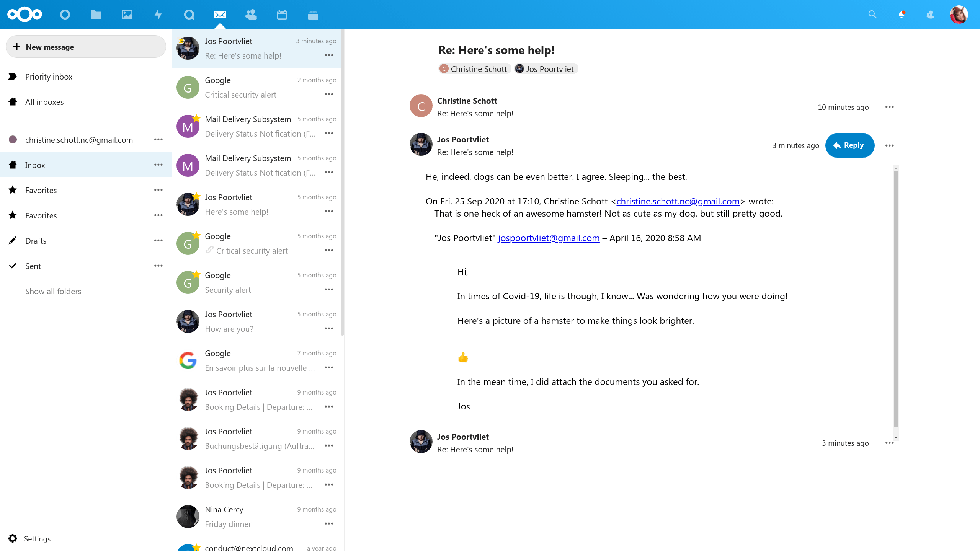
Task: Open the Photos app icon
Action: click(x=127, y=15)
